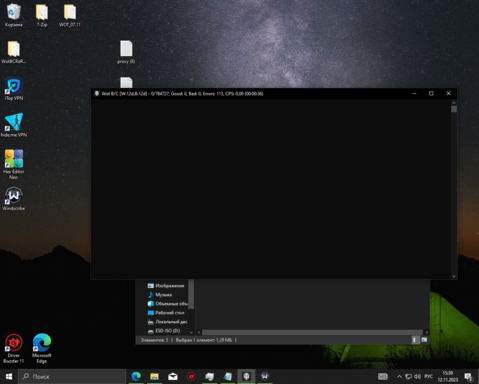Viewport: 479px width, 384px height.
Task: Select the Корзина recycle bin desktop icon
Action: pos(14,15)
